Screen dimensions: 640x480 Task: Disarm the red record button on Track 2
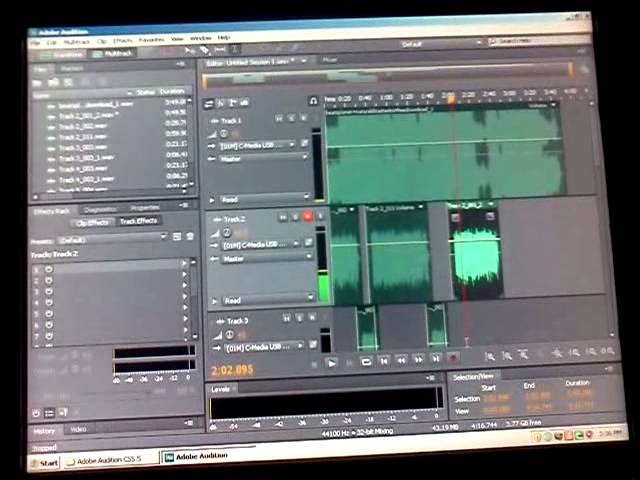point(308,216)
